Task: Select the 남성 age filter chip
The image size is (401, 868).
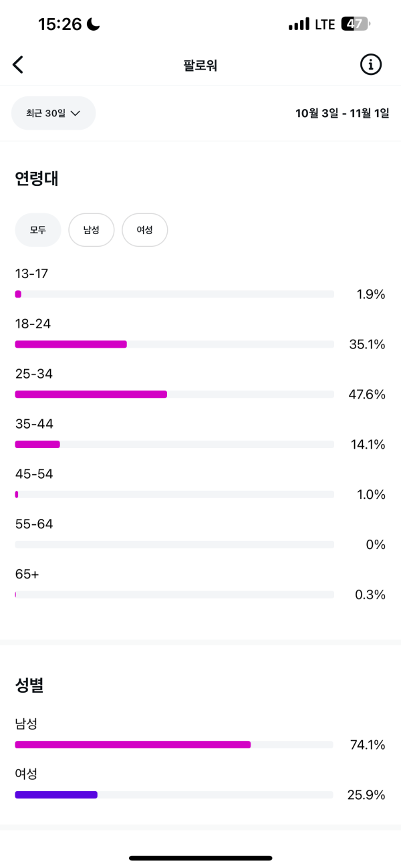Action: tap(92, 230)
